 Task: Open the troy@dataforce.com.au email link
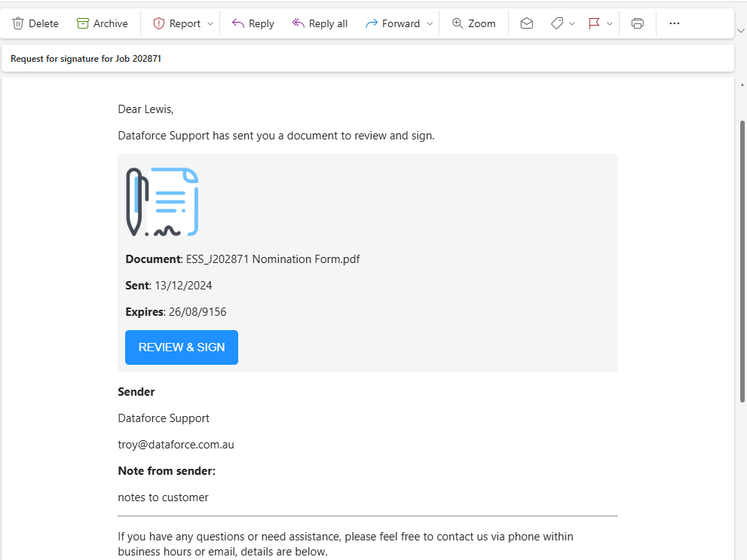point(176,444)
